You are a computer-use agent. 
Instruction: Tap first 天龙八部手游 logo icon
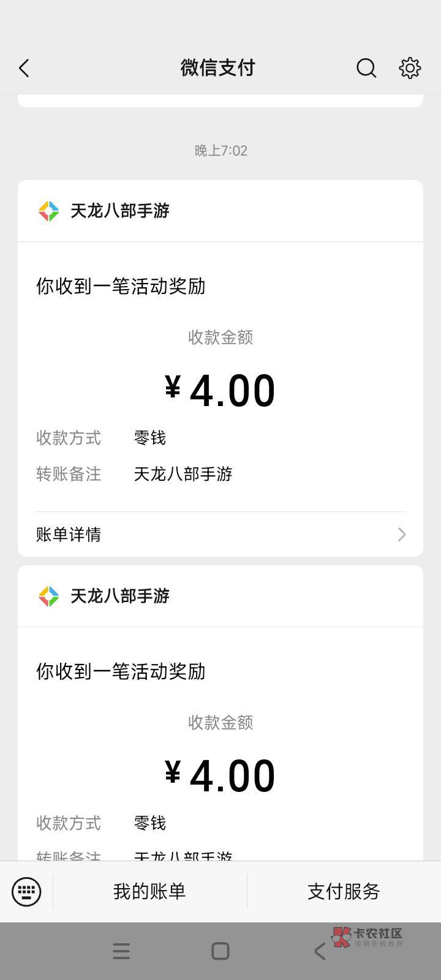[x=48, y=211]
